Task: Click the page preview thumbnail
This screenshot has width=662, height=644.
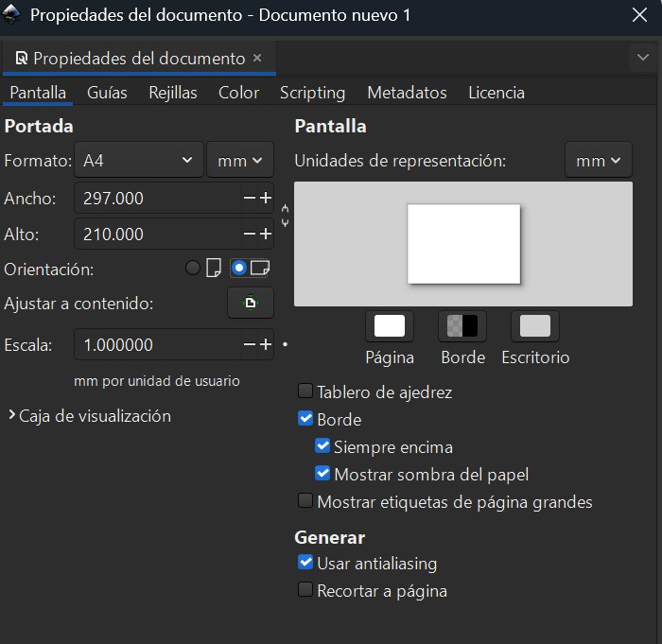Action: 463,244
